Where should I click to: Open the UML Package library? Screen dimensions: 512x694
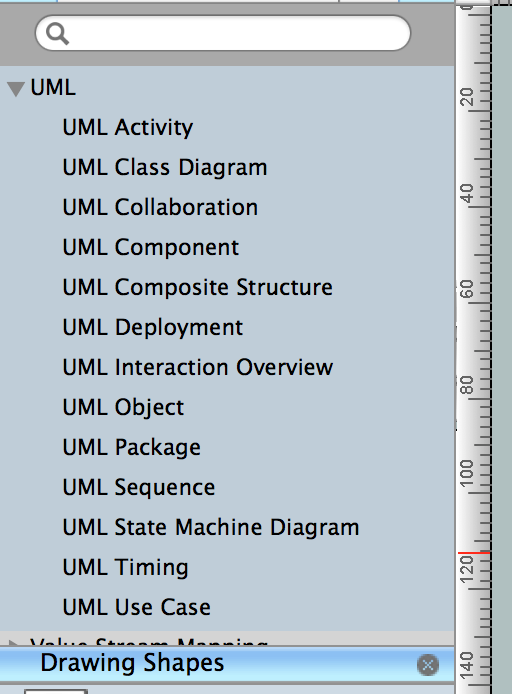click(131, 448)
